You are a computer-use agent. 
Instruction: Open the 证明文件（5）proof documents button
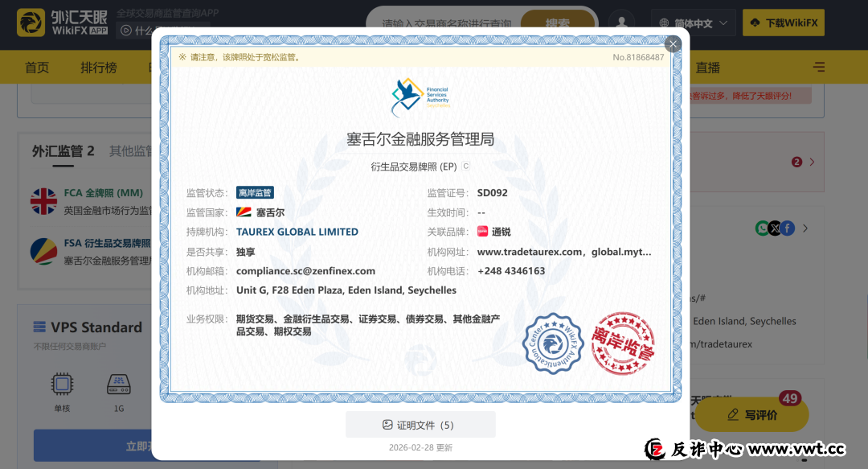click(420, 425)
